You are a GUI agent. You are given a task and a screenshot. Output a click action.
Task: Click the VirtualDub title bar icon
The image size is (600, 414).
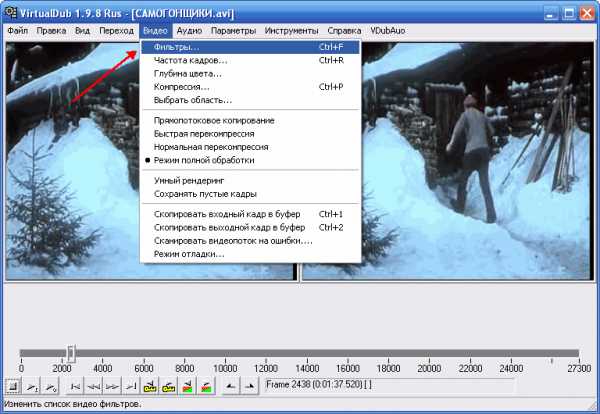point(10,12)
